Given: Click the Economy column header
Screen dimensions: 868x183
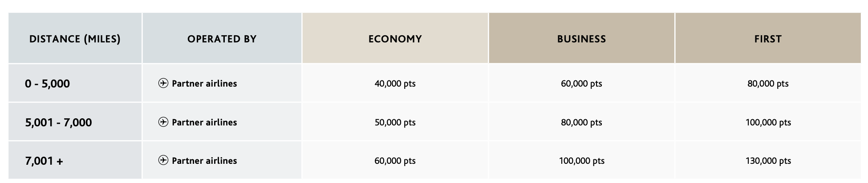Looking at the screenshot, I should tap(395, 39).
